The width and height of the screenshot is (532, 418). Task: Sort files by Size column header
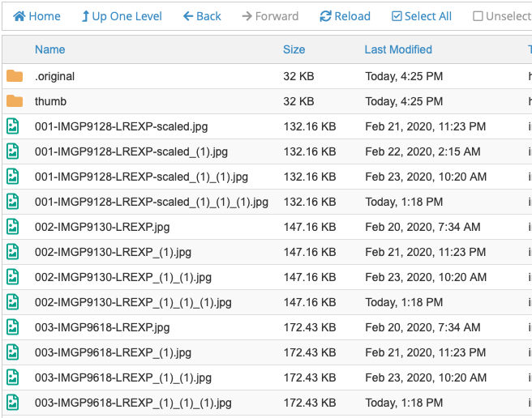tap(294, 49)
